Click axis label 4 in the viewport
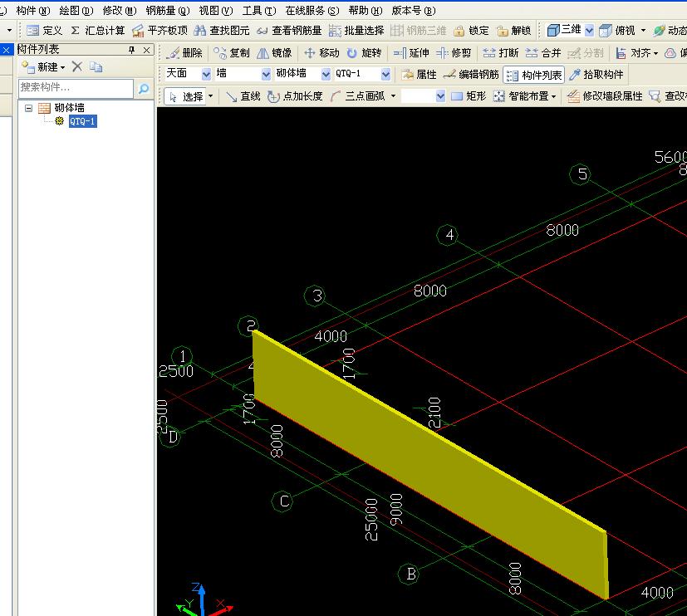 [x=448, y=235]
